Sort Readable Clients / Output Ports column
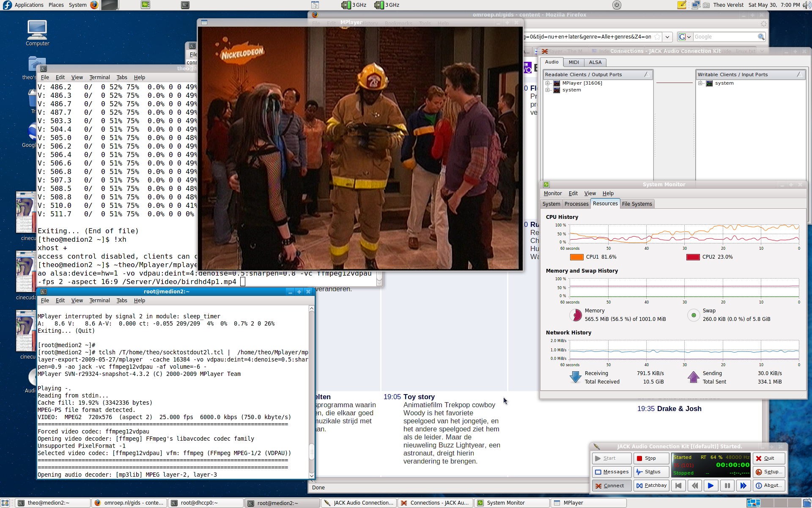This screenshot has width=812, height=508. [x=598, y=75]
